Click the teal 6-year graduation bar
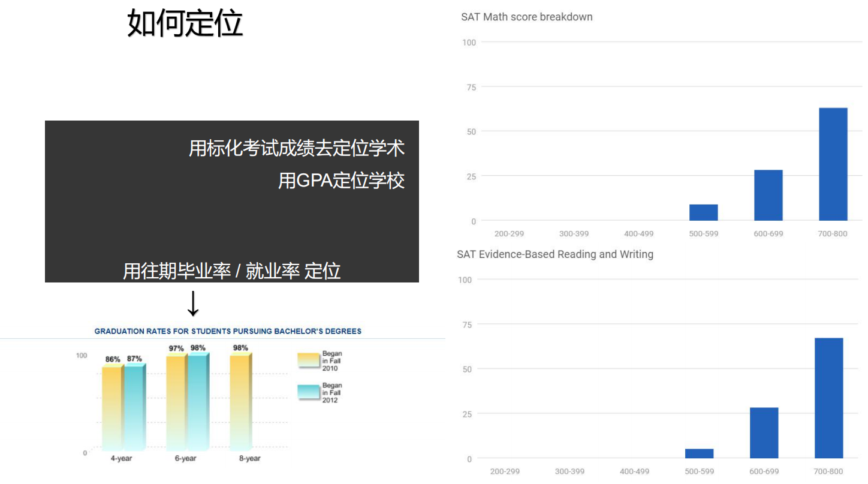868x484 pixels. [x=198, y=402]
